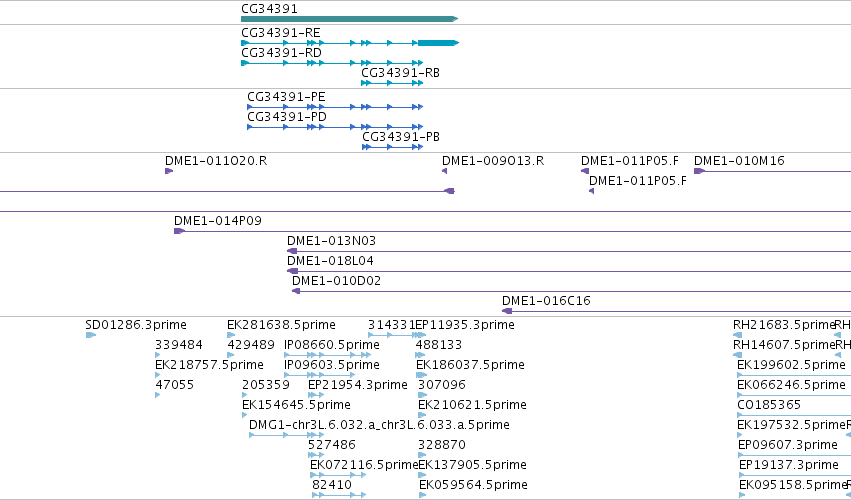Click the CG34391-RE transcript label
851x500 pixels.
click(281, 33)
